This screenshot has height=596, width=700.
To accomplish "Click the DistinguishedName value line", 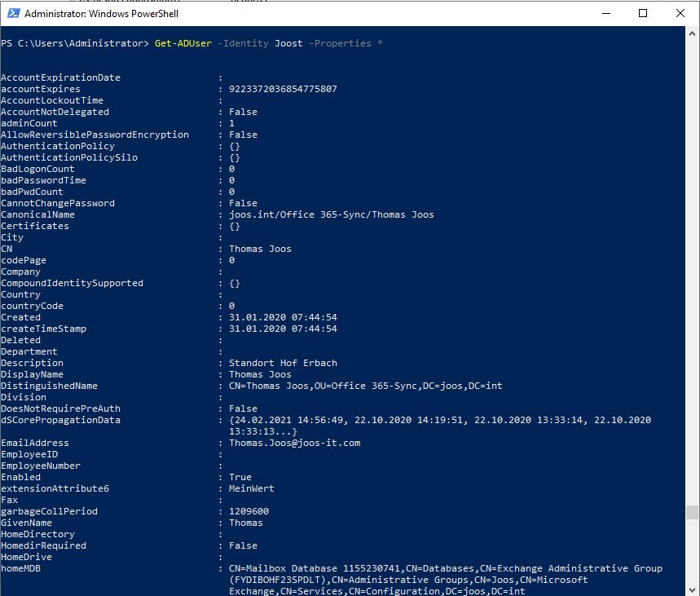I will (x=366, y=386).
